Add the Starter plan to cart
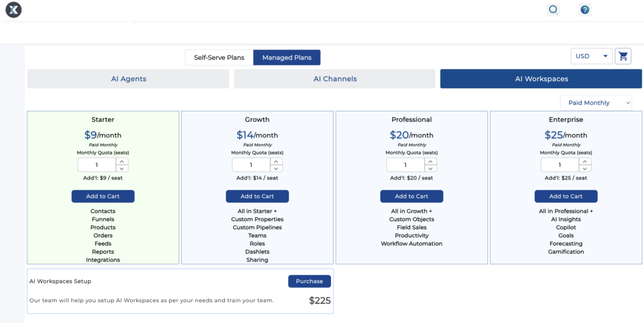 click(x=103, y=196)
